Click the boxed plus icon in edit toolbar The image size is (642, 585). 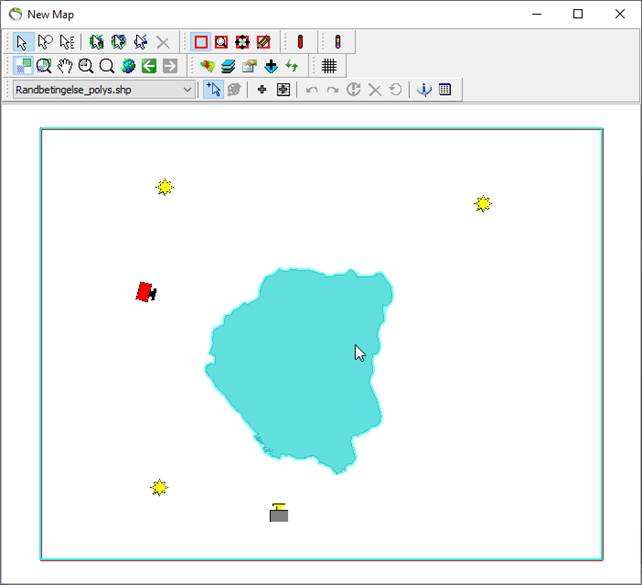tap(283, 89)
